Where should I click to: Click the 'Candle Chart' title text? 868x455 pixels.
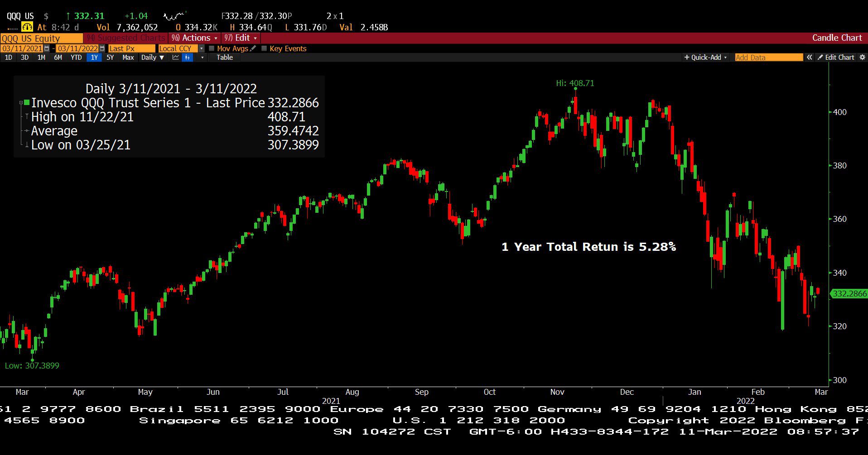point(837,38)
